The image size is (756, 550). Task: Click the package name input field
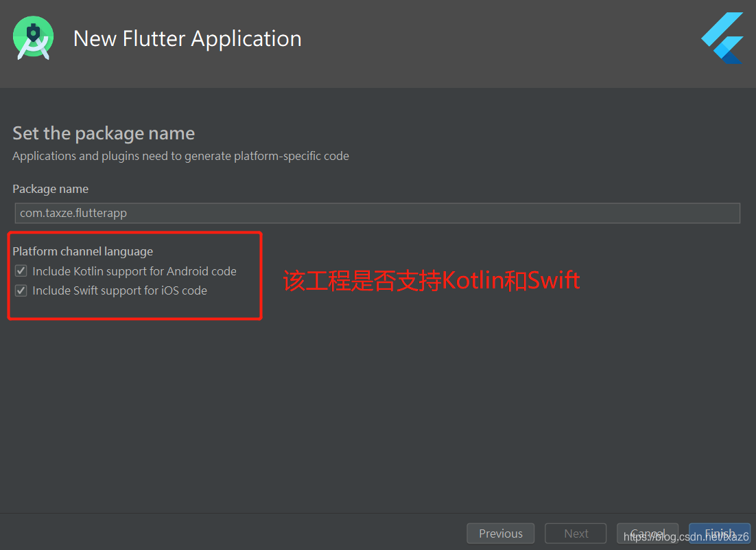click(x=377, y=213)
